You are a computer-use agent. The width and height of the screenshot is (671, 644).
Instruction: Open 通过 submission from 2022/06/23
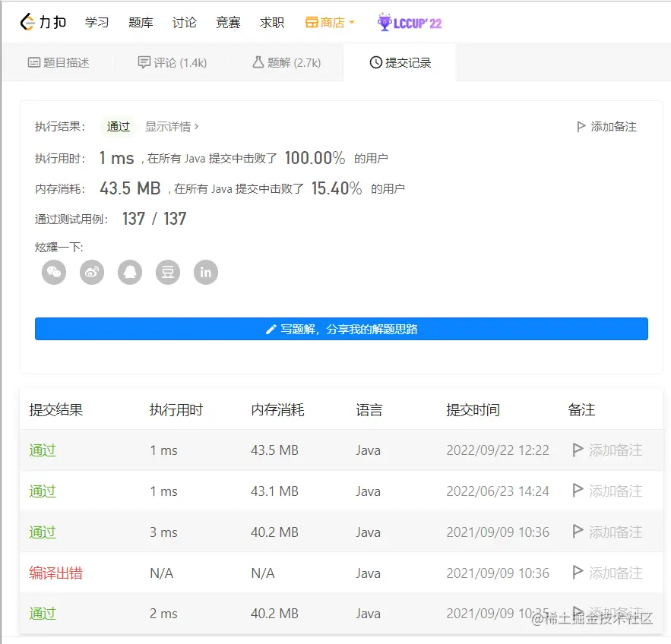tap(43, 491)
